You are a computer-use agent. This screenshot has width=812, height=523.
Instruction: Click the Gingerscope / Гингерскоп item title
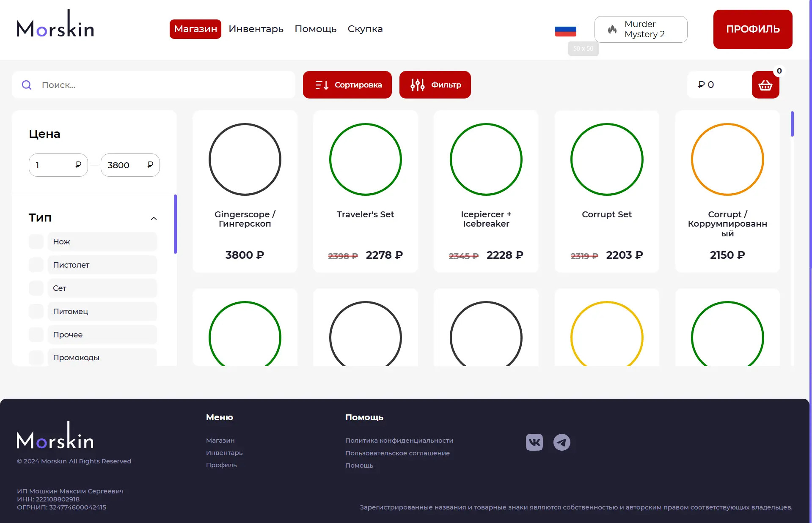click(x=245, y=219)
